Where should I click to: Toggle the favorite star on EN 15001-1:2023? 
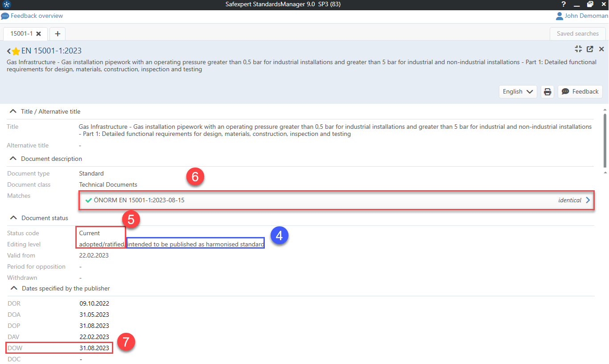16,51
